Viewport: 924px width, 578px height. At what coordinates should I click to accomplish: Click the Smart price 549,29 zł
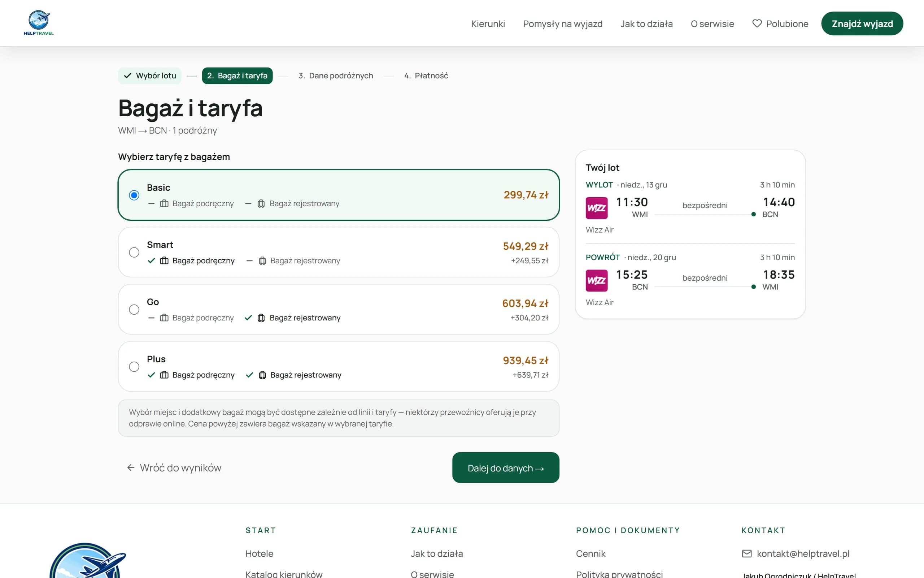point(526,246)
